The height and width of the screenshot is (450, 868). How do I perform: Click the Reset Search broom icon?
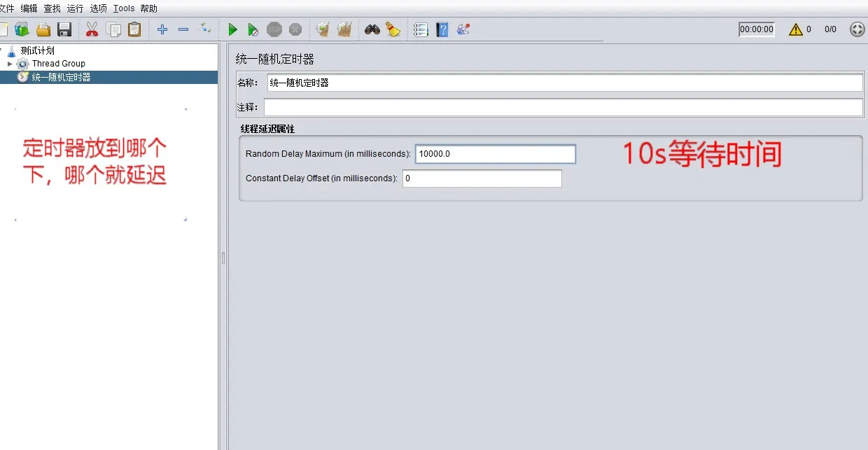[393, 29]
